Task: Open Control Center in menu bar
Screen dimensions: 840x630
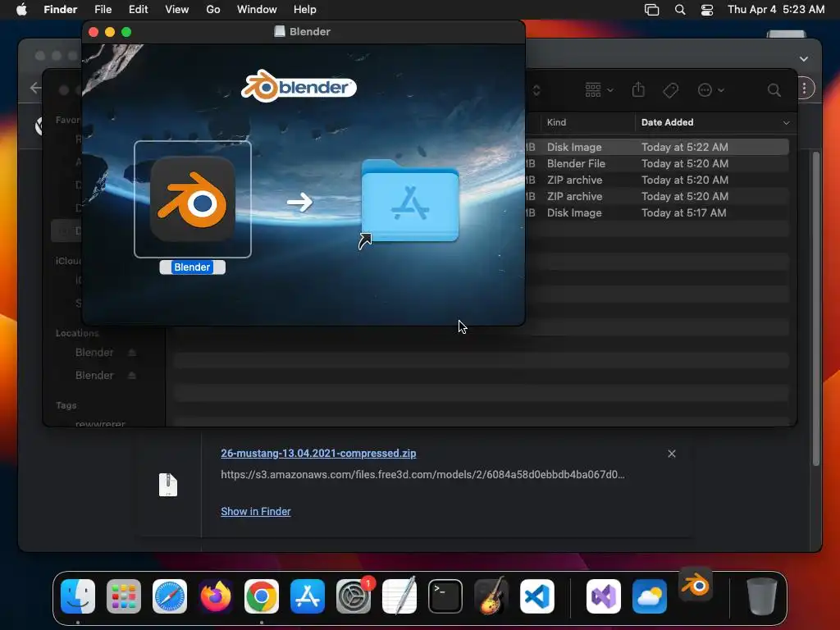Action: (707, 10)
